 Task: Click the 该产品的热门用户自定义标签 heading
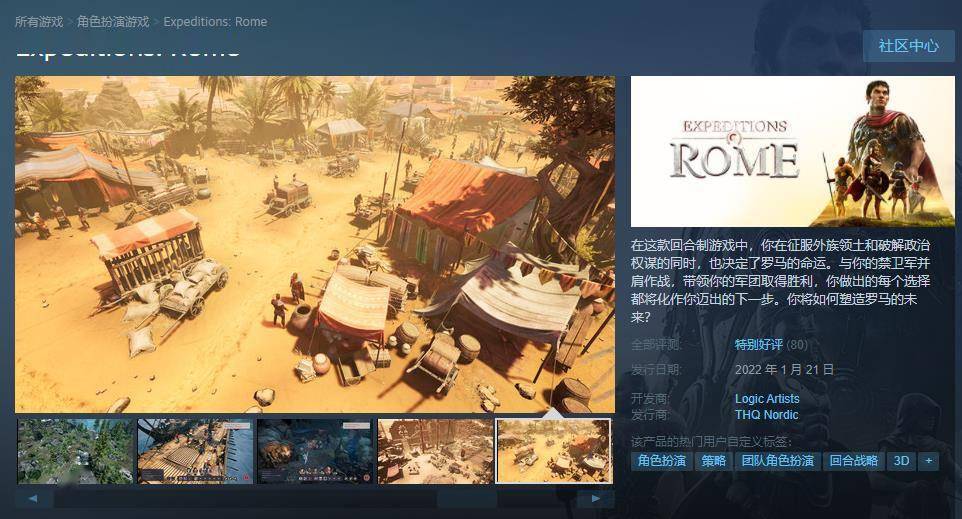tap(712, 442)
